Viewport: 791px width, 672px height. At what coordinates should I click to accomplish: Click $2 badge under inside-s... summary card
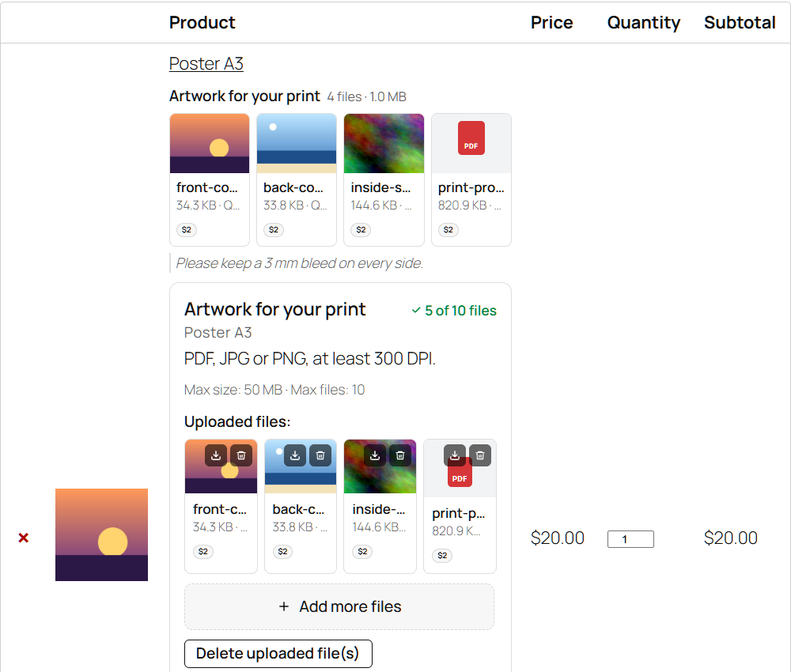[361, 230]
